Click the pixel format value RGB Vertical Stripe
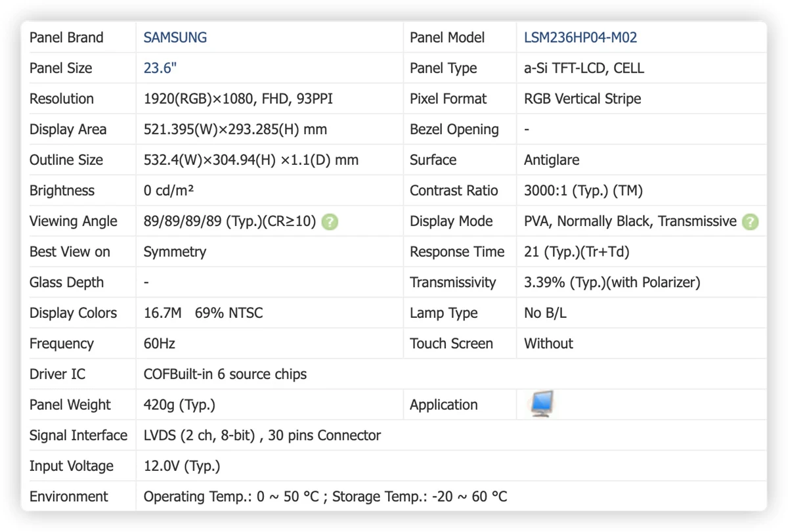788x532 pixels. click(582, 99)
